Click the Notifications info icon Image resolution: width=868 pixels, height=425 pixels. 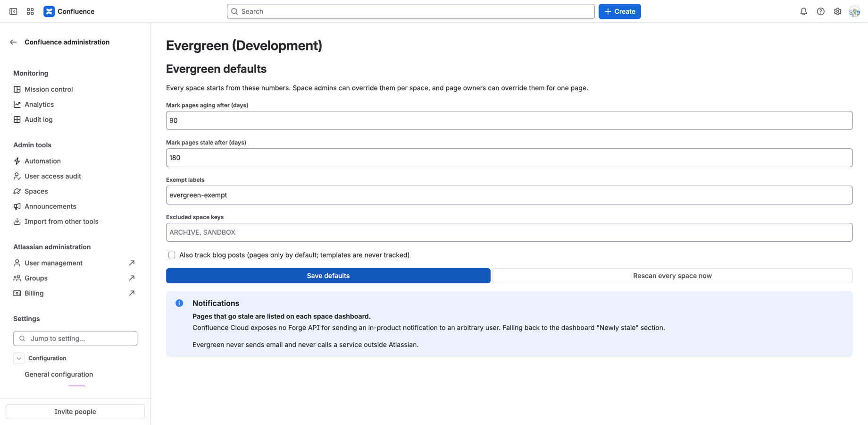click(179, 303)
